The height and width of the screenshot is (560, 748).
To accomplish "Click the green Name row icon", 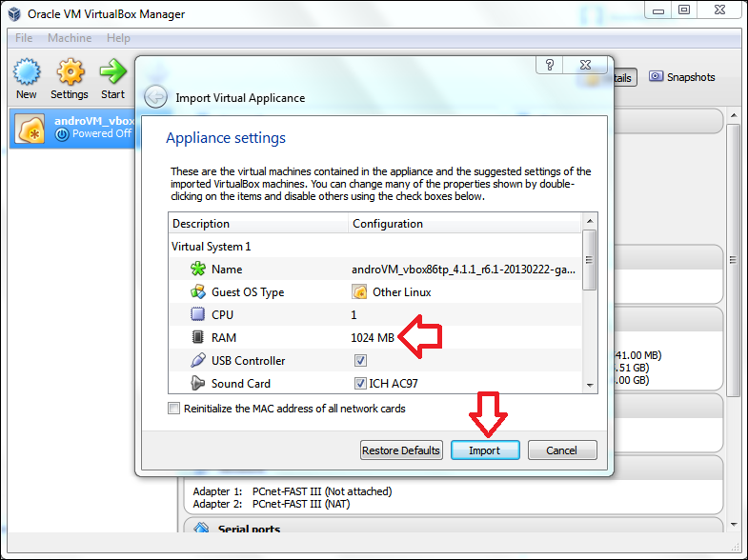I will click(197, 269).
